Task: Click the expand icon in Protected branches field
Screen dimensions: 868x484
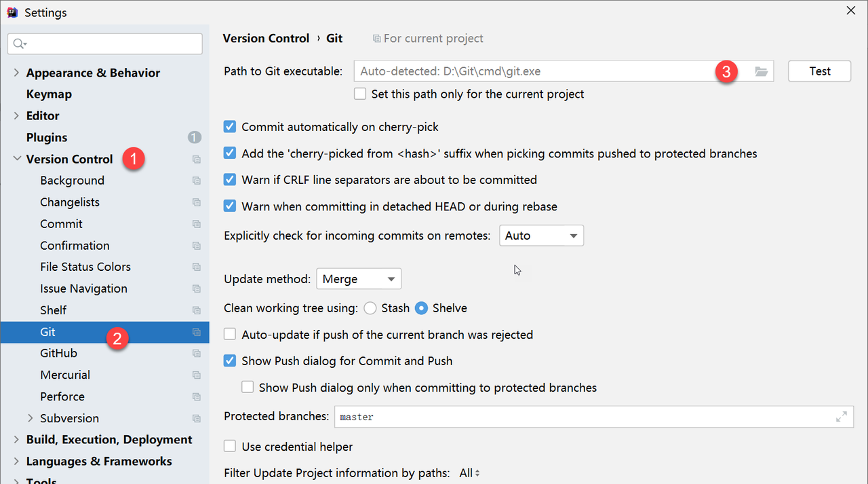Action: [x=841, y=417]
